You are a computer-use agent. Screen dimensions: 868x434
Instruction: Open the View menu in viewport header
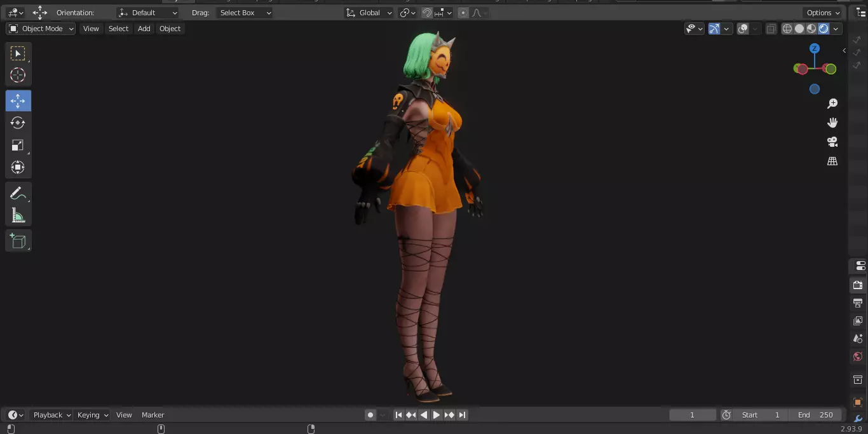91,29
